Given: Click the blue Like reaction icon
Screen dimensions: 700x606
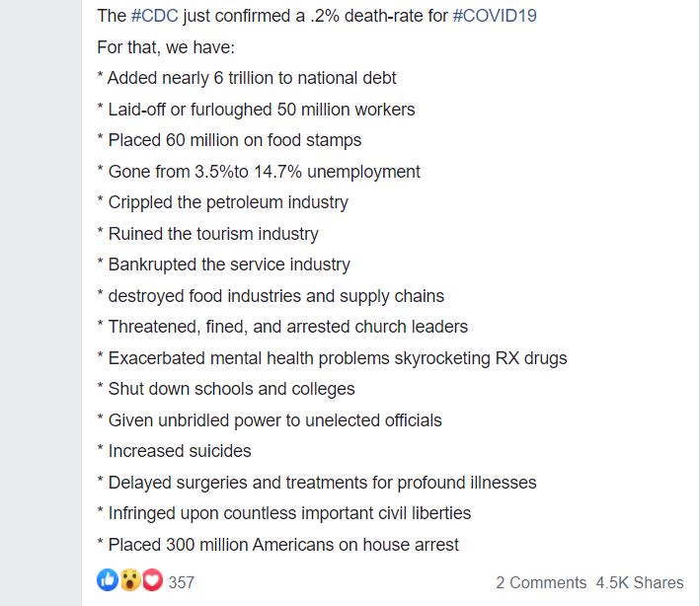Looking at the screenshot, I should [x=107, y=581].
